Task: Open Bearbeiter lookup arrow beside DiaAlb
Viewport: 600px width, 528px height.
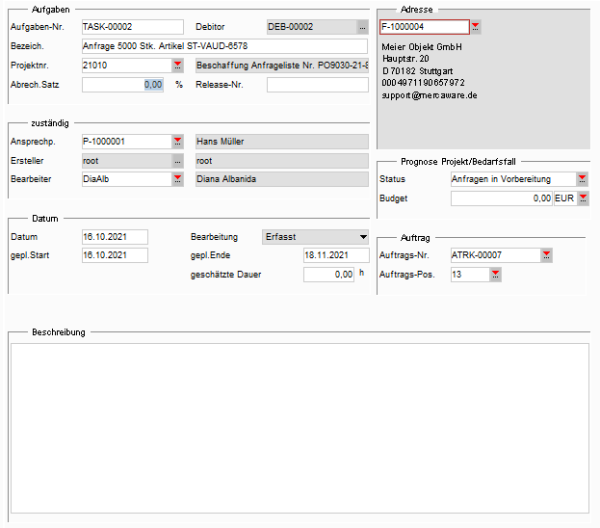Action: point(178,179)
